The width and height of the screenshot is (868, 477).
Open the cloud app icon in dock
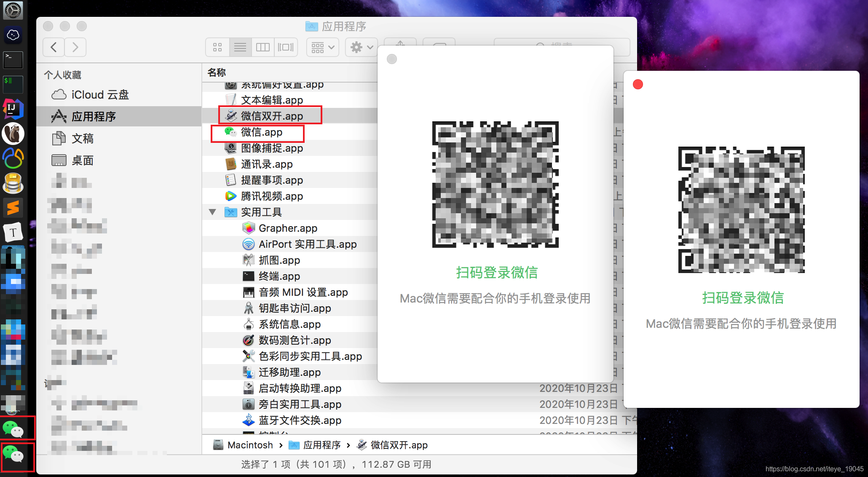coord(13,35)
